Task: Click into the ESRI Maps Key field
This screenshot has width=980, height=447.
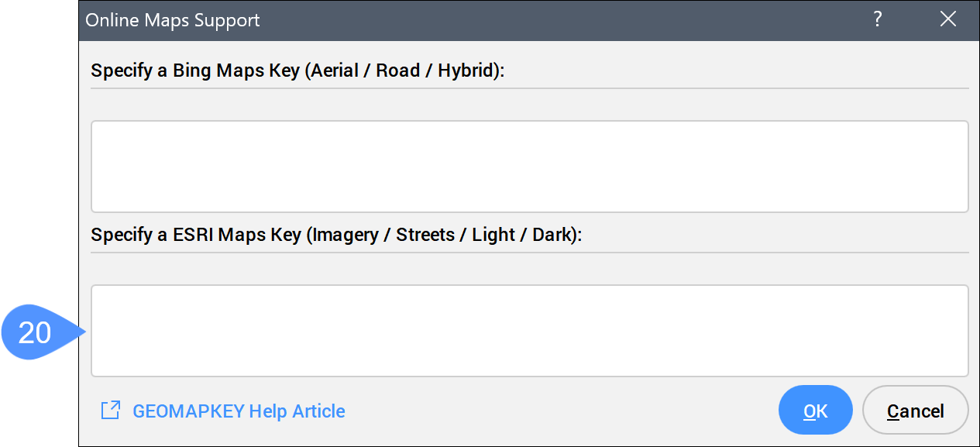Action: click(529, 330)
